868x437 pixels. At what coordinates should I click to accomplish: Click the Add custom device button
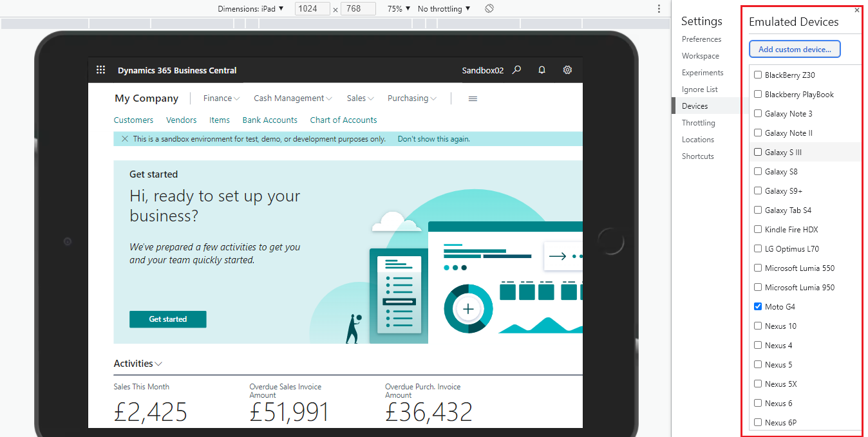[x=795, y=49]
